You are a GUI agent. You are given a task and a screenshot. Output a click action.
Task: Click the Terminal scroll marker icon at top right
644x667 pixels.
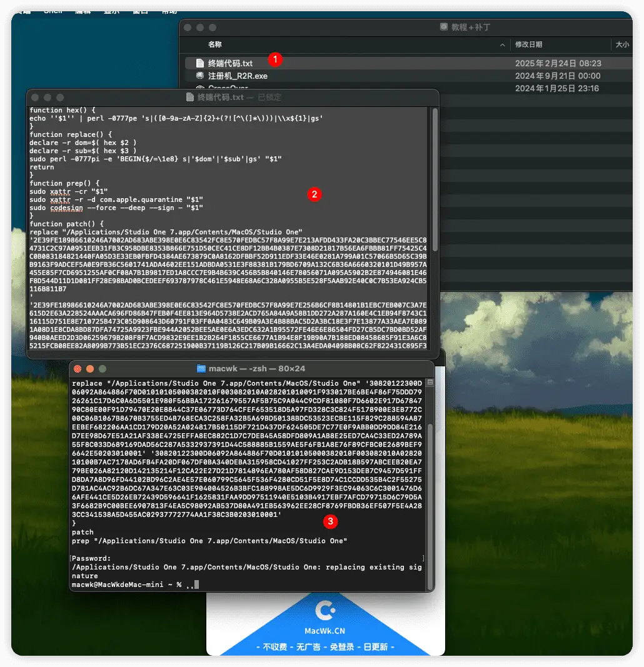[429, 383]
